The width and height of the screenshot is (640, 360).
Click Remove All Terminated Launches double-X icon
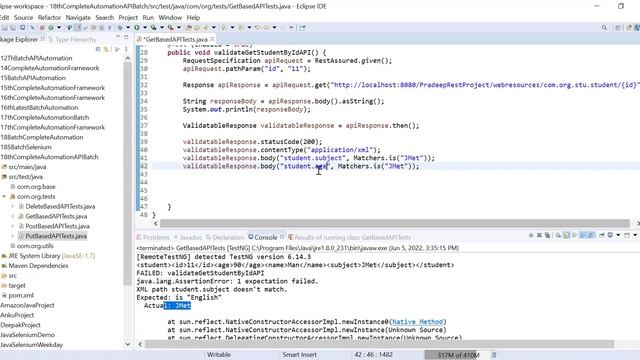(547, 236)
